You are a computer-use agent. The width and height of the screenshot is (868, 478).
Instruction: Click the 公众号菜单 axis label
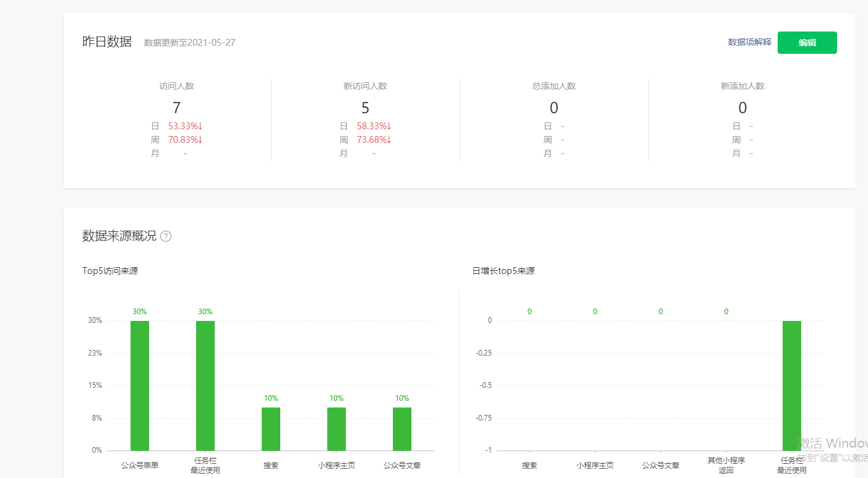click(140, 465)
